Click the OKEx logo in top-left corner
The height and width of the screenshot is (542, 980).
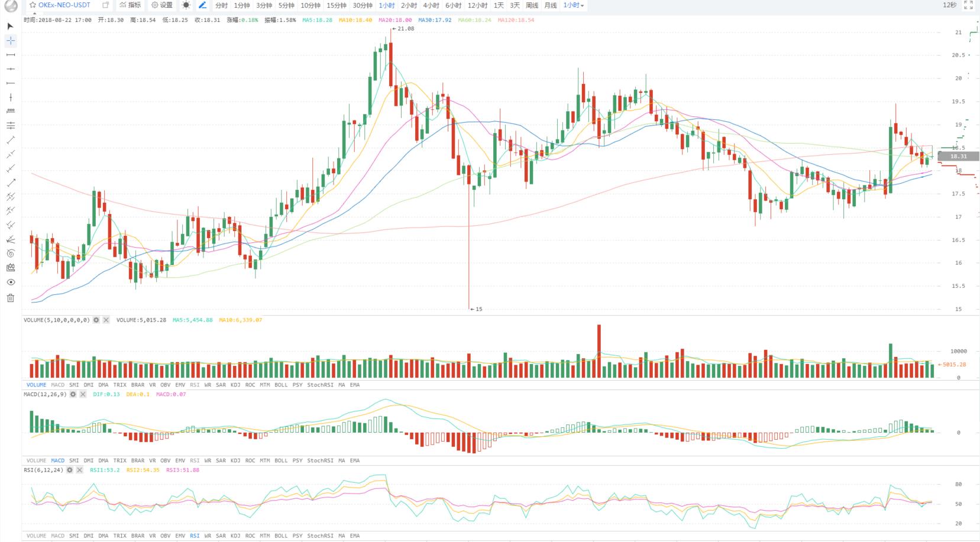(x=11, y=5)
